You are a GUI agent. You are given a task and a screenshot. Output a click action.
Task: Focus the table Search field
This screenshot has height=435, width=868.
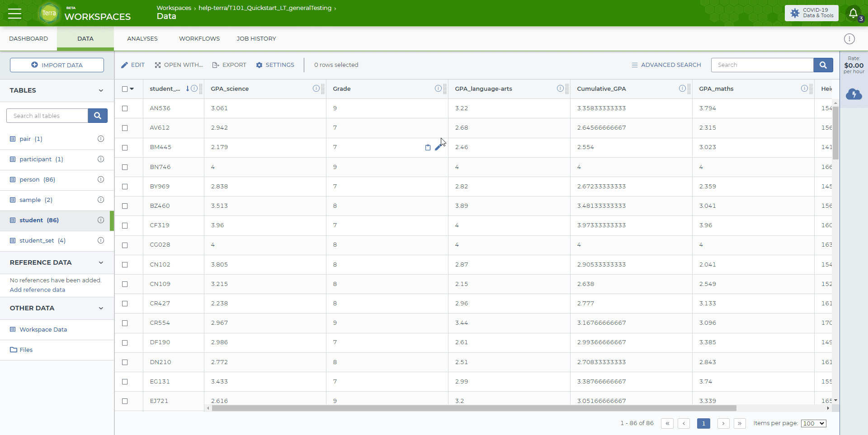tap(762, 65)
